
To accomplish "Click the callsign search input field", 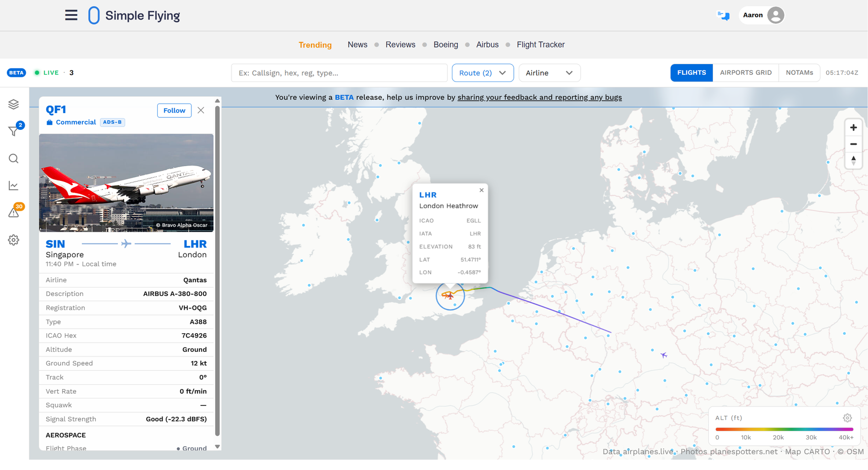I will 339,73.
